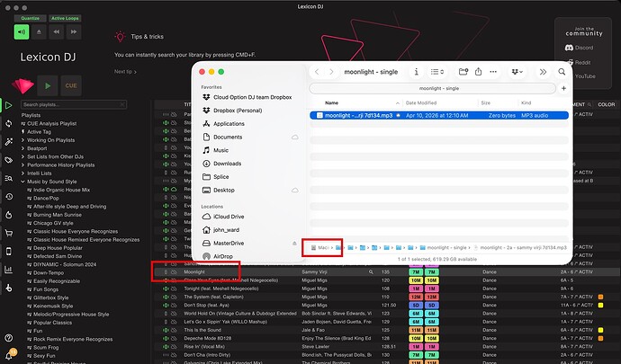The image size is (621, 364).
Task: Open the tracks view in Lexicon sidebar
Action: [x=8, y=105]
